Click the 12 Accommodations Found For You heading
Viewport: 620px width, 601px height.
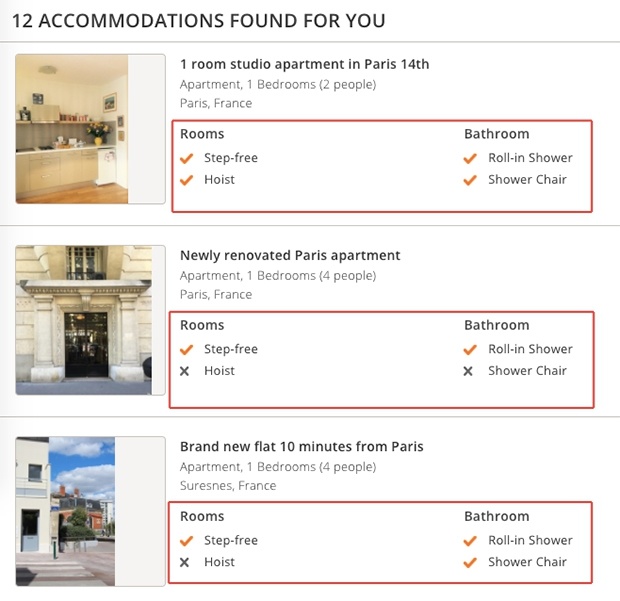199,21
